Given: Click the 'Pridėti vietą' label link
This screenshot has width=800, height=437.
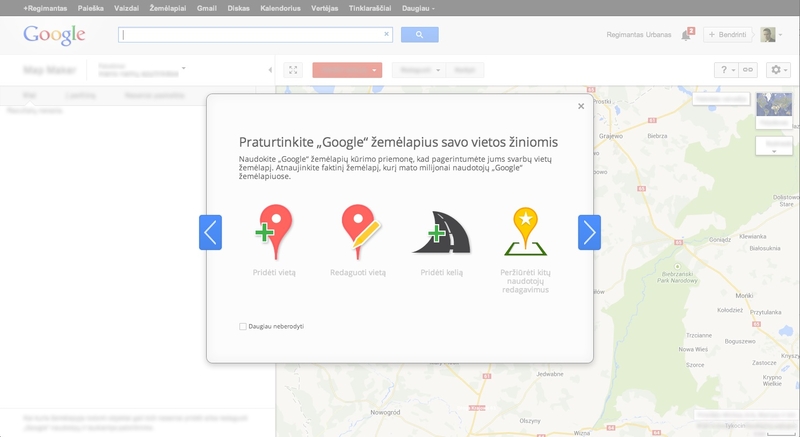Looking at the screenshot, I should [x=274, y=272].
